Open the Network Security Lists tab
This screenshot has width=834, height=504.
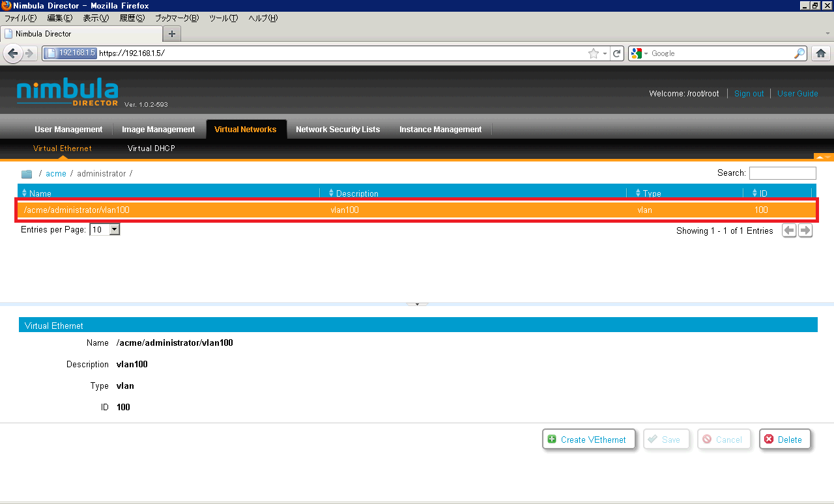pos(338,130)
